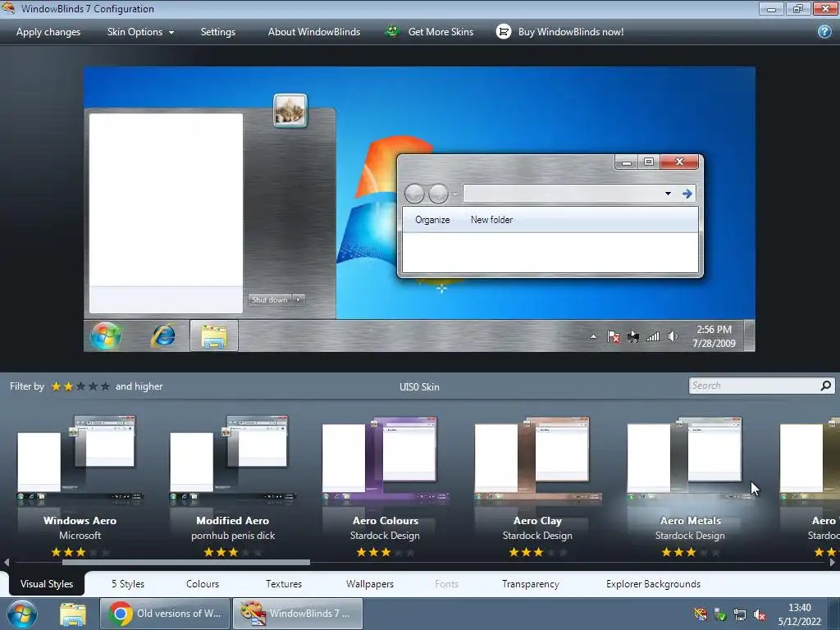The image size is (840, 630).
Task: Set the filter to the fifth star
Action: (106, 386)
